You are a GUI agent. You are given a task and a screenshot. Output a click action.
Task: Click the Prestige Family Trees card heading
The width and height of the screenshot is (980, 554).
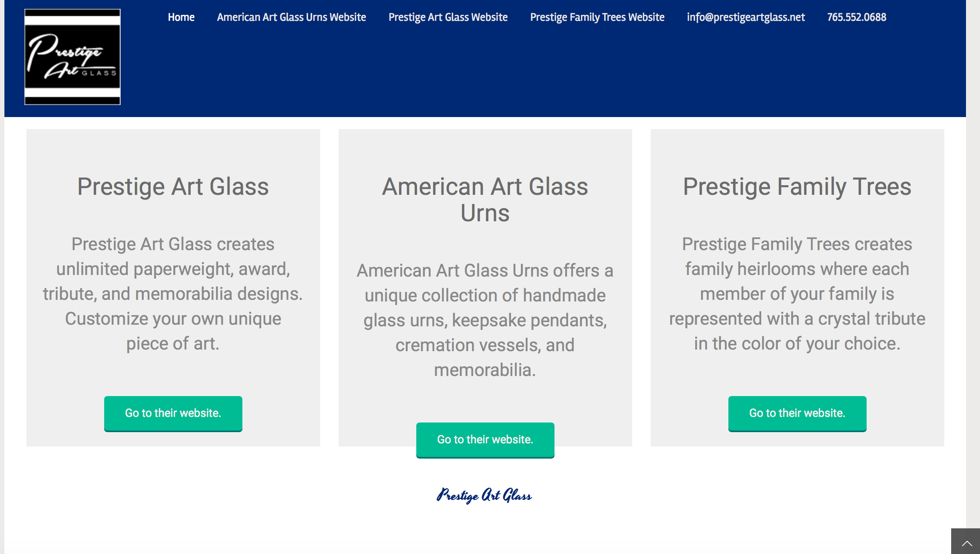click(797, 187)
